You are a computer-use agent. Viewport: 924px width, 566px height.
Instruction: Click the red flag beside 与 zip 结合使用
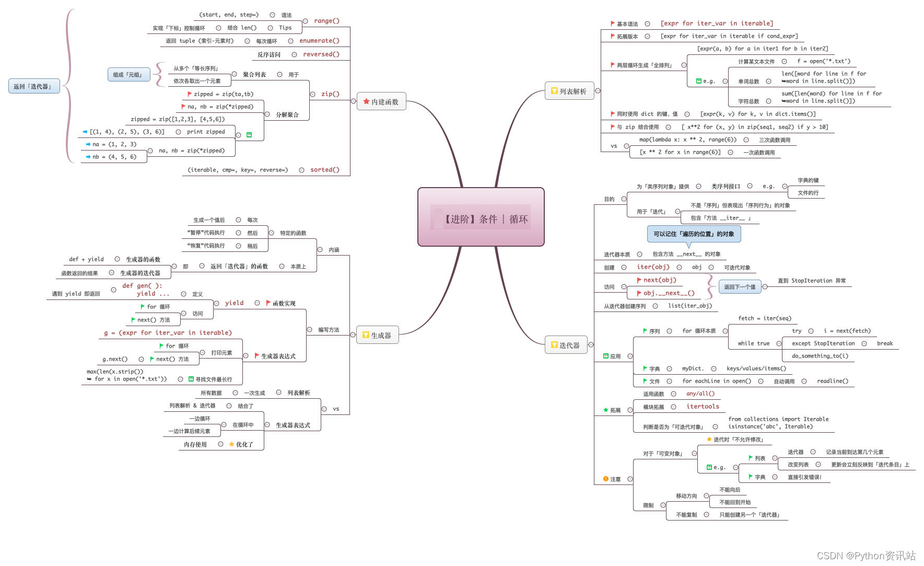[613, 127]
